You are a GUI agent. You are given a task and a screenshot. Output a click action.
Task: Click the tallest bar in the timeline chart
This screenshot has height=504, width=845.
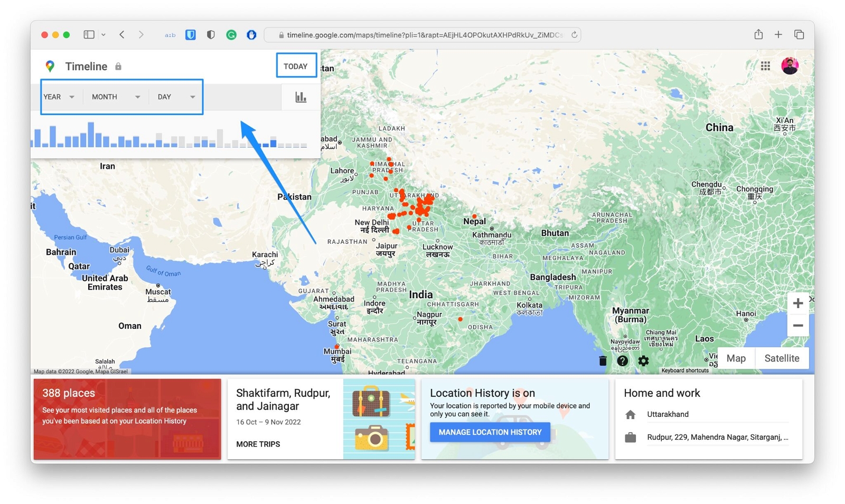point(91,135)
